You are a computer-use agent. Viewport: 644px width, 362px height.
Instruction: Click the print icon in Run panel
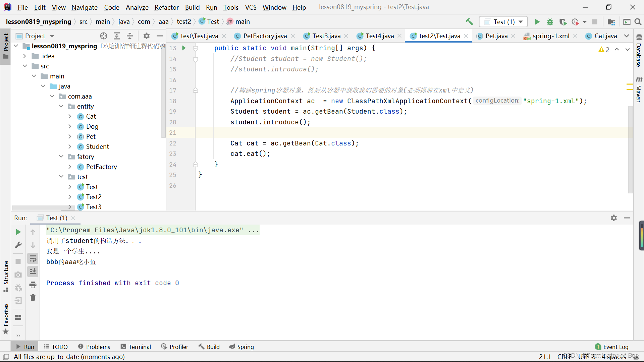[x=33, y=285]
